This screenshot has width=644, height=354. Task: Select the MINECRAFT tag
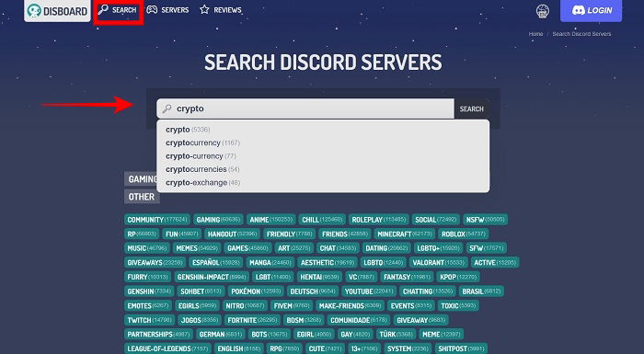tap(405, 234)
